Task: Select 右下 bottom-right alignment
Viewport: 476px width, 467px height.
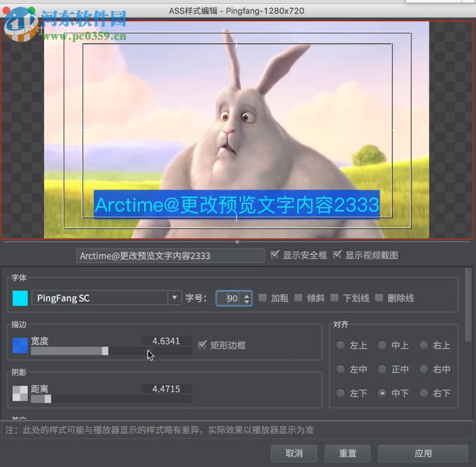Action: [x=424, y=393]
